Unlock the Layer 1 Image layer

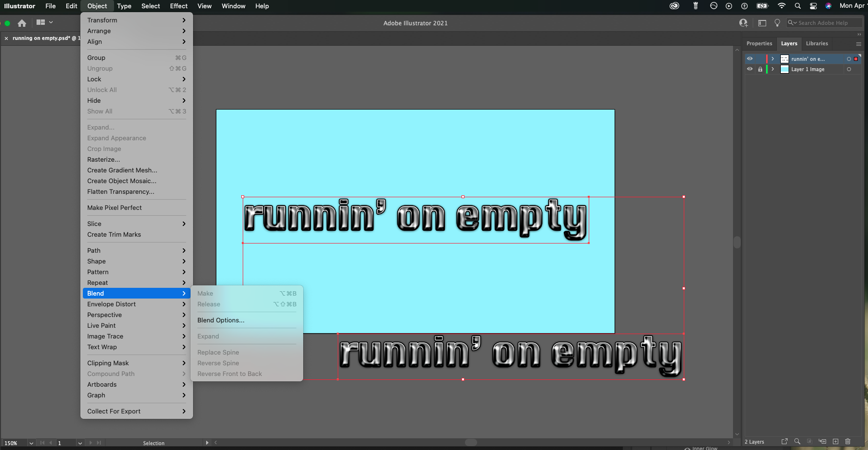point(760,69)
